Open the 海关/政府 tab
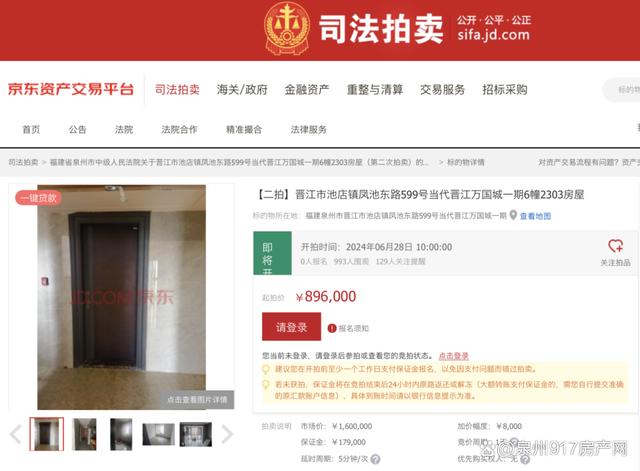This screenshot has width=640, height=471. click(x=242, y=89)
